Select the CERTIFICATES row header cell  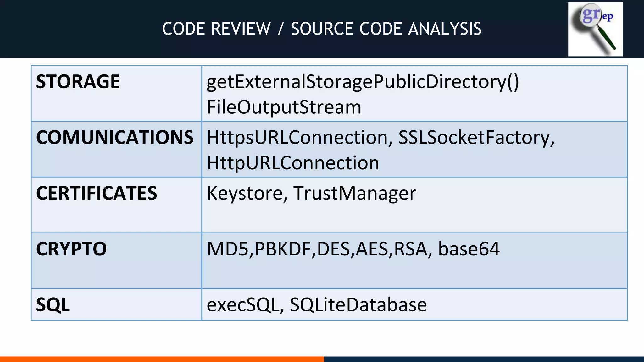tap(96, 193)
